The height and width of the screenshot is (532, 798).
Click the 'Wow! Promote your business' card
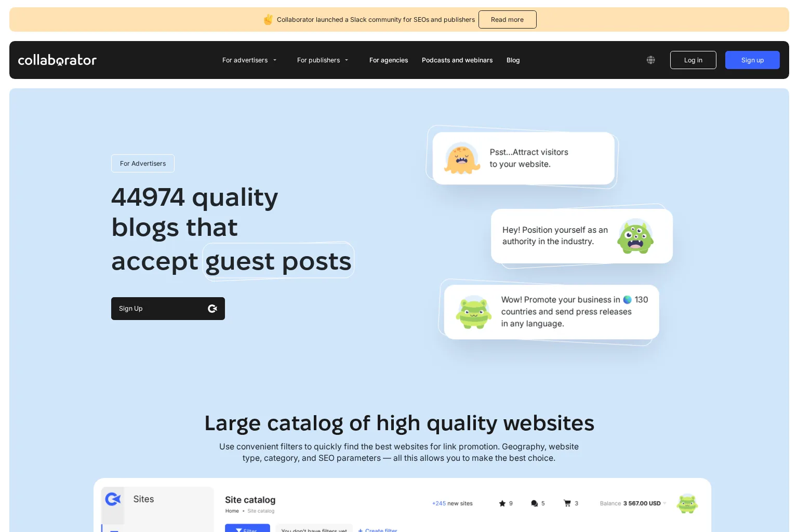(552, 312)
